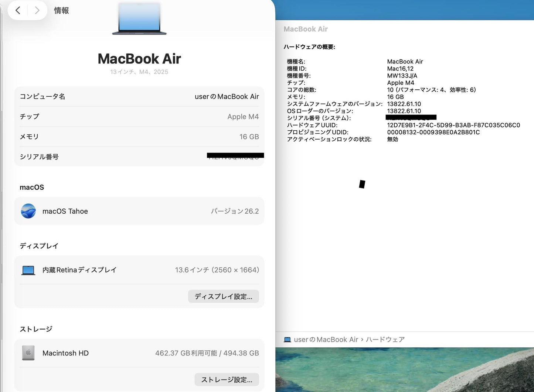
Task: Go back with the left chevron
Action: point(17,10)
